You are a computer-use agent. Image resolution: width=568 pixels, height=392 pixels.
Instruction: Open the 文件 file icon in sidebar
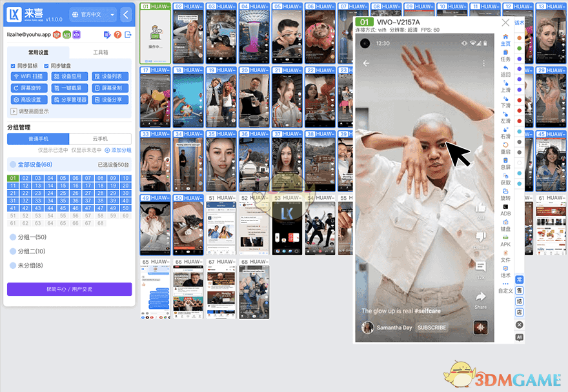(505, 252)
